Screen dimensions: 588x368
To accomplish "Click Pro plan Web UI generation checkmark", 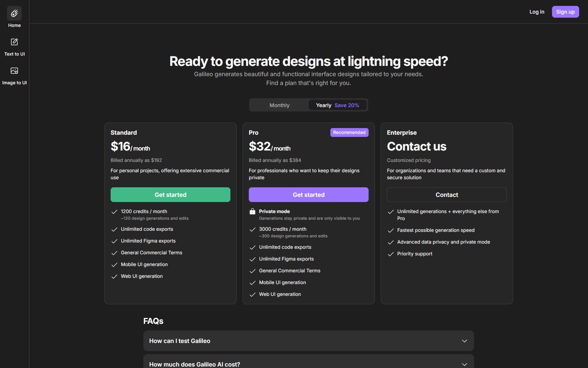I will coord(252,295).
